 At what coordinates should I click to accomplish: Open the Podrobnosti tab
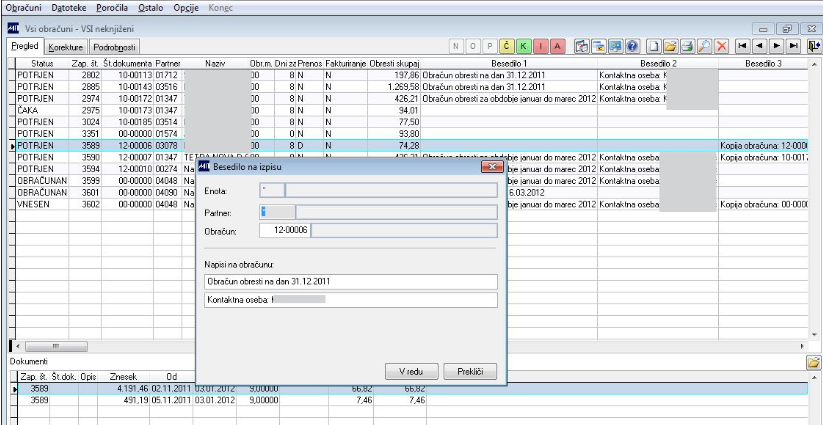tap(115, 47)
